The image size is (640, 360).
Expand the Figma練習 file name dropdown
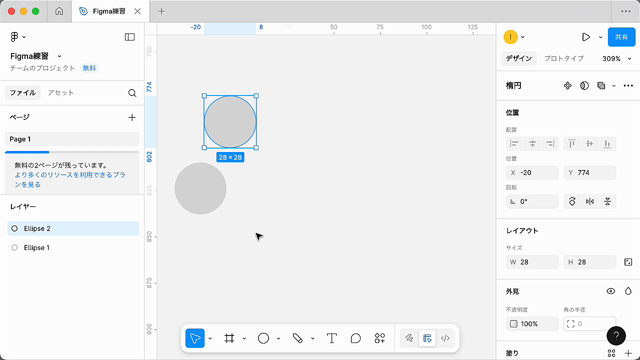(x=59, y=56)
